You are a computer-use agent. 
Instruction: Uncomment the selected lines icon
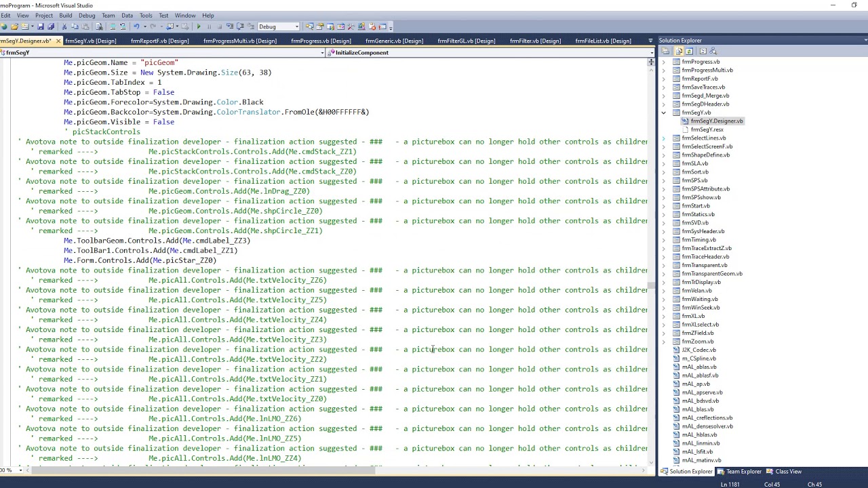pyautogui.click(x=123, y=26)
